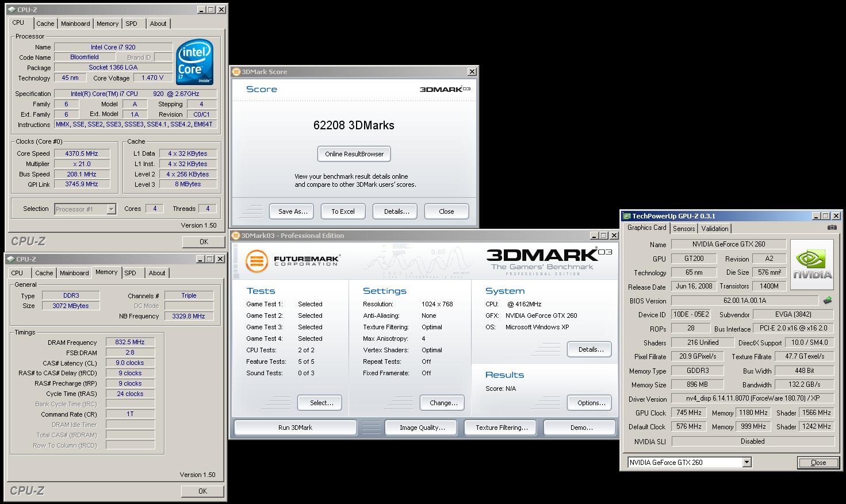Open Mainboard tab in lower CPU-Z
The width and height of the screenshot is (846, 504).
74,273
